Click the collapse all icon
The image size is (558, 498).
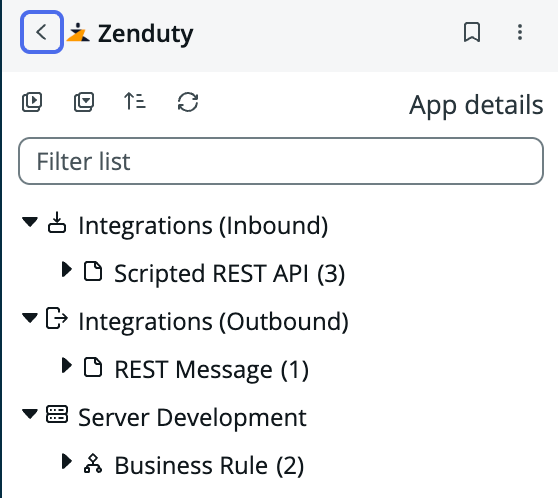point(84,102)
